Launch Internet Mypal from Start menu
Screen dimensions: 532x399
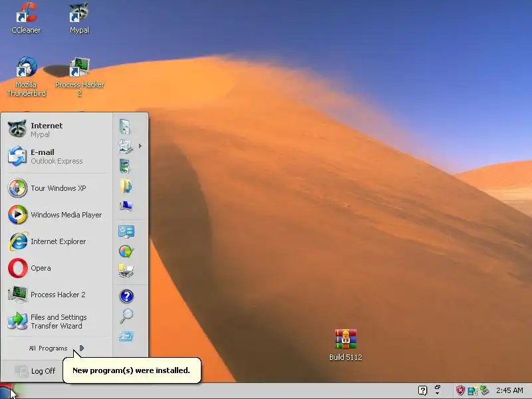tap(57, 130)
